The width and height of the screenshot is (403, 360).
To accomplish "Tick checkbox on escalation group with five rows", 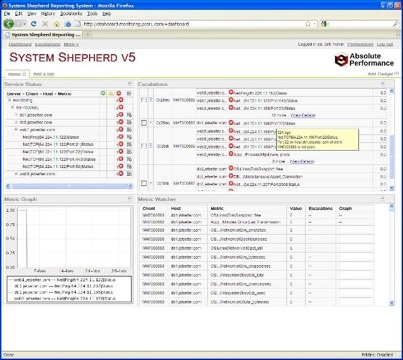I will point(144,146).
